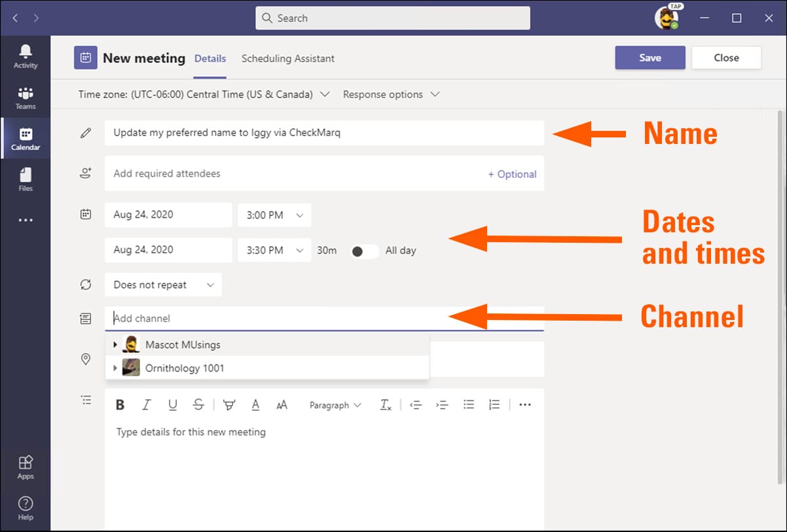Insert a bulleted list
Image resolution: width=787 pixels, height=532 pixels.
coord(469,405)
